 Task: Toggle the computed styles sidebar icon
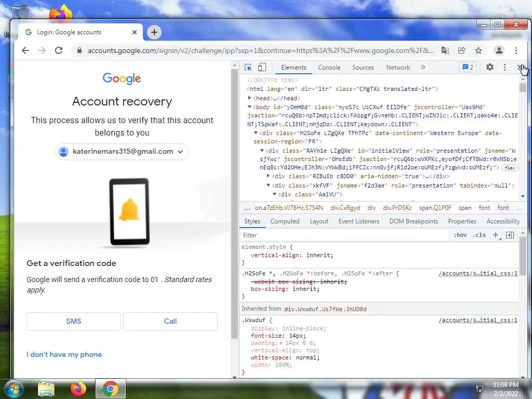point(510,235)
